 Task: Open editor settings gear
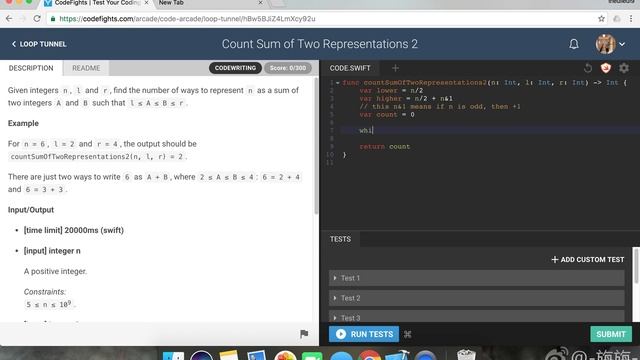pos(624,68)
